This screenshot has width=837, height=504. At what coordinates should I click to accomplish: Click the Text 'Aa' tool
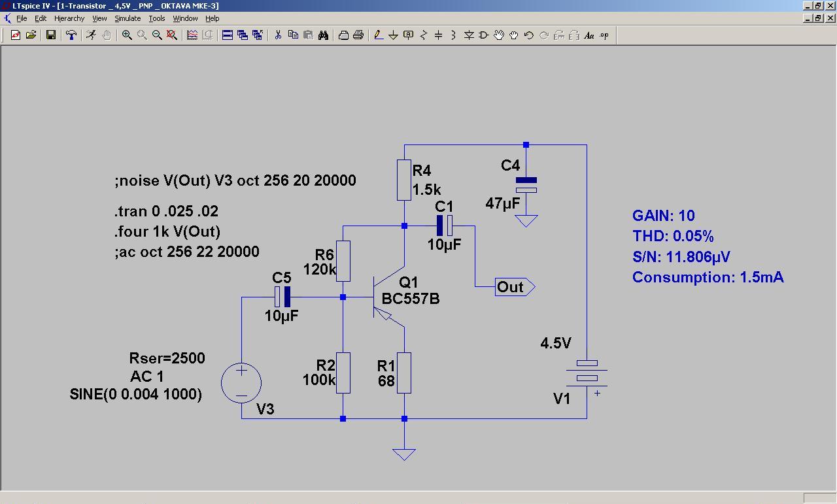(589, 35)
